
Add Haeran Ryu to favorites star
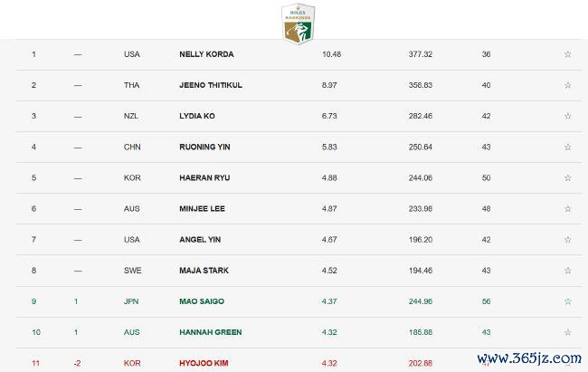(568, 177)
